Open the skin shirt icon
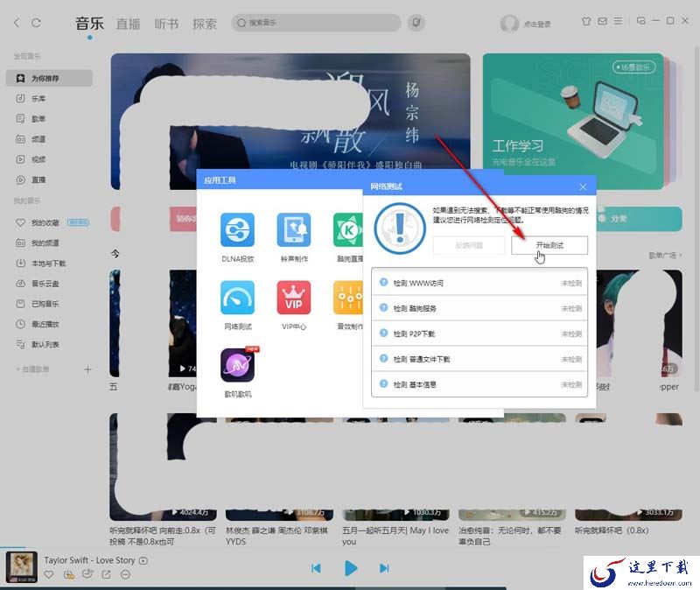 [586, 21]
